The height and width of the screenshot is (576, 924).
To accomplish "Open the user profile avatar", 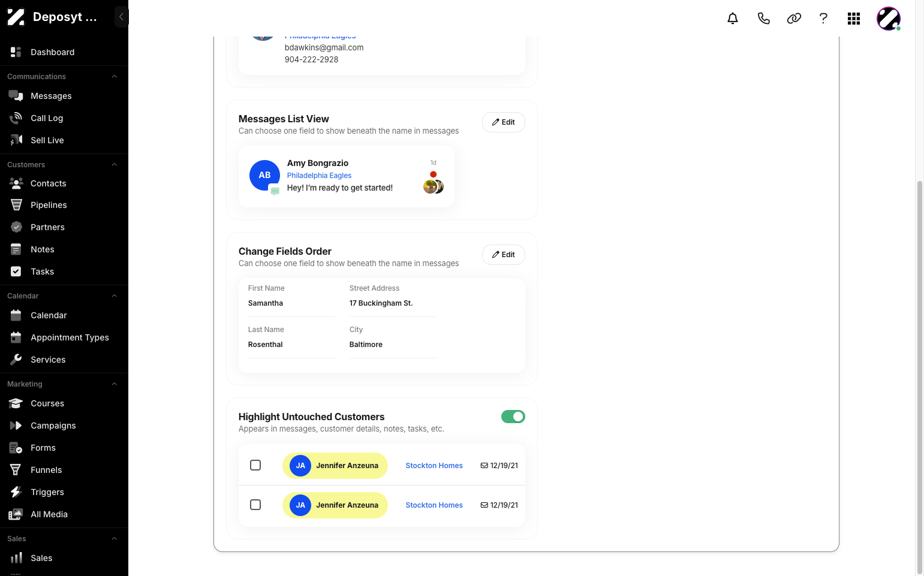I will (x=889, y=19).
